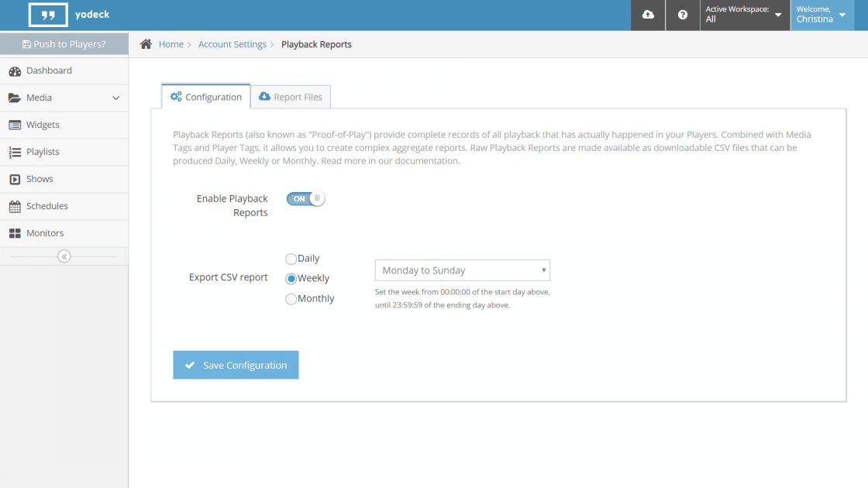The image size is (868, 488).
Task: Open Dashboard from the sidebar
Action: (49, 70)
